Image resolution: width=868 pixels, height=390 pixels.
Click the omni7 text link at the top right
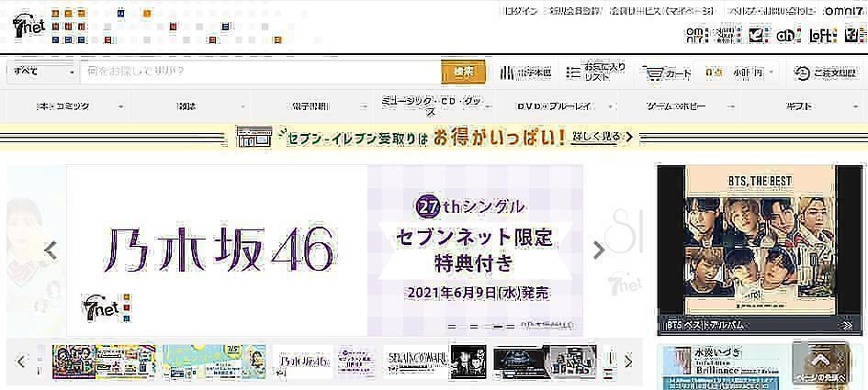point(843,11)
